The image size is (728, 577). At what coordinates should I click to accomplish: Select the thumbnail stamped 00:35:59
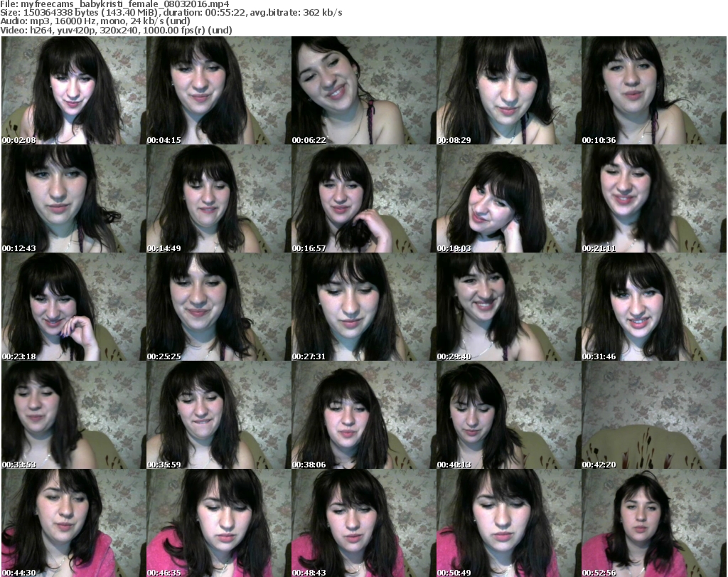219,415
